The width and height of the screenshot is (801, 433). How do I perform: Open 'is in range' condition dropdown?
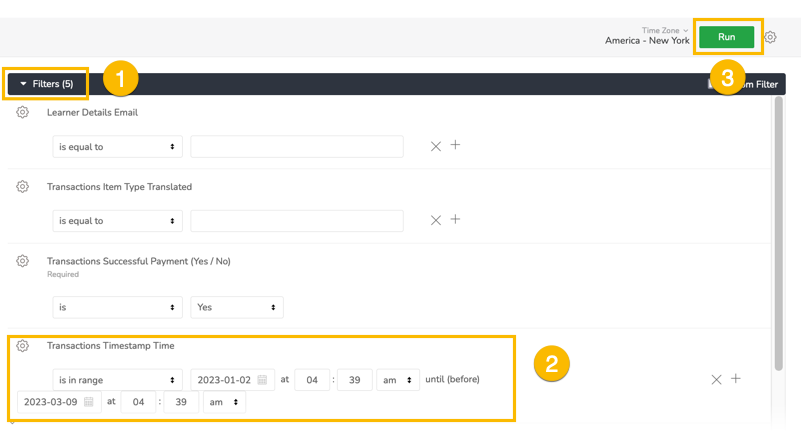coord(117,380)
